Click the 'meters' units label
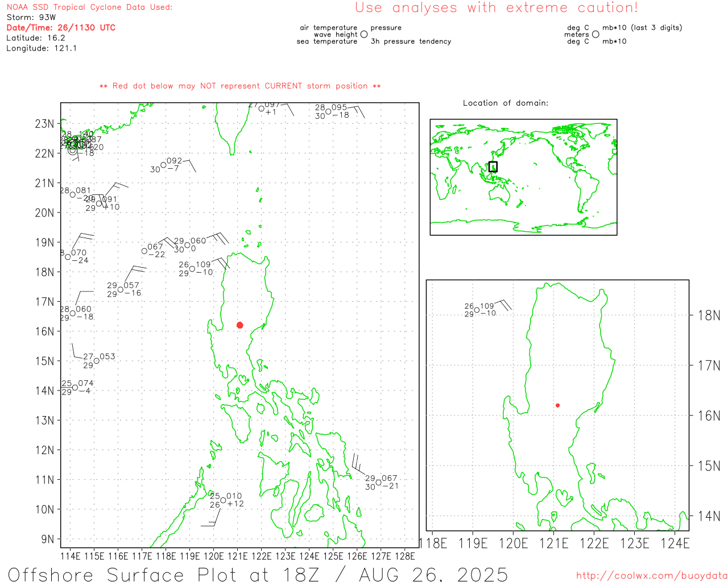This screenshot has height=582, width=728. click(x=577, y=34)
